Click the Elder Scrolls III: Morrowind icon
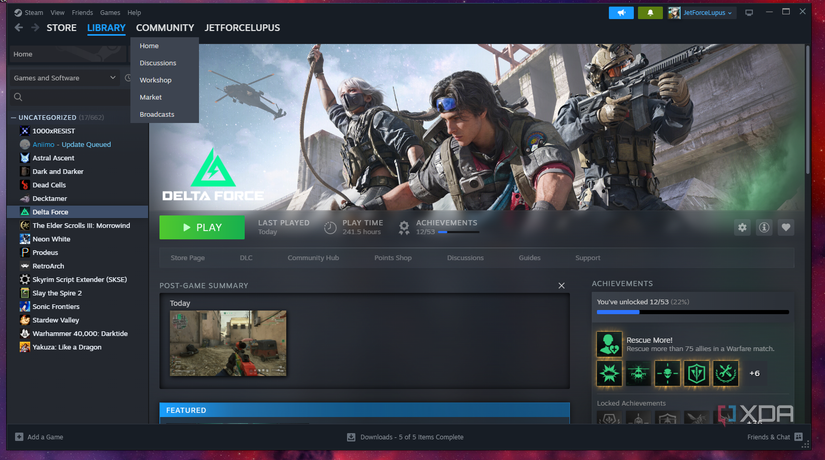 (x=25, y=225)
